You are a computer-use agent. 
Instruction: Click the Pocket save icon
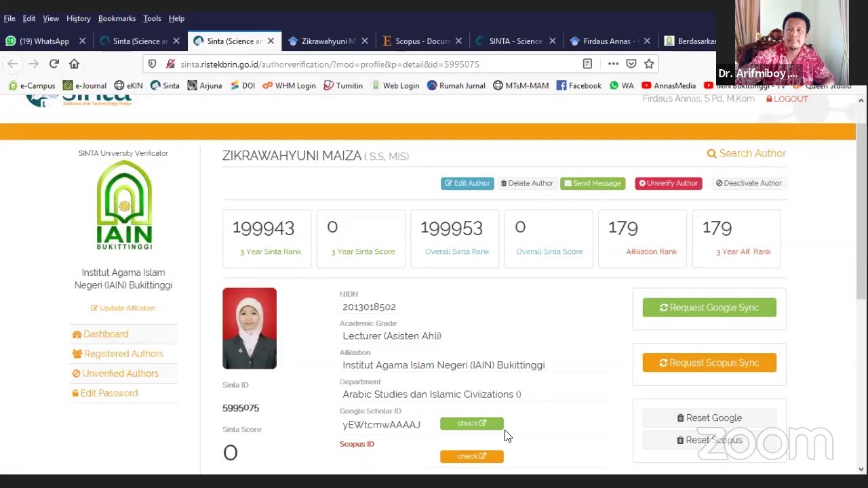pyautogui.click(x=631, y=64)
